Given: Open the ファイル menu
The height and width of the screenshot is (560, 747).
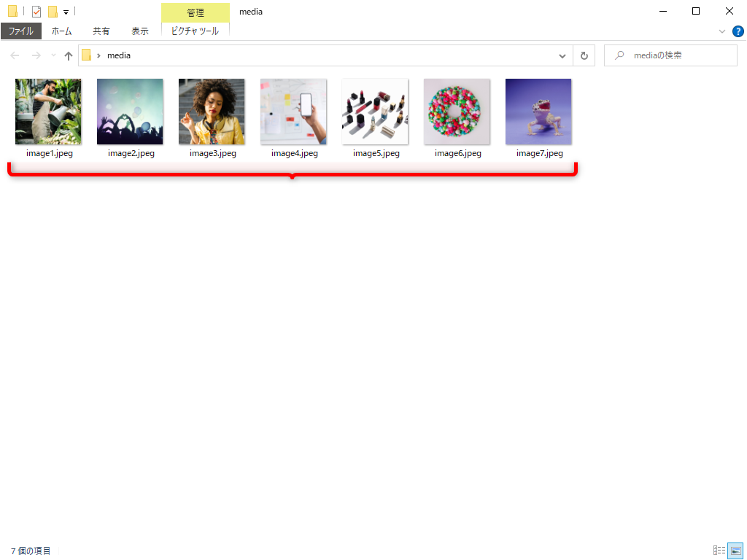Looking at the screenshot, I should [21, 31].
